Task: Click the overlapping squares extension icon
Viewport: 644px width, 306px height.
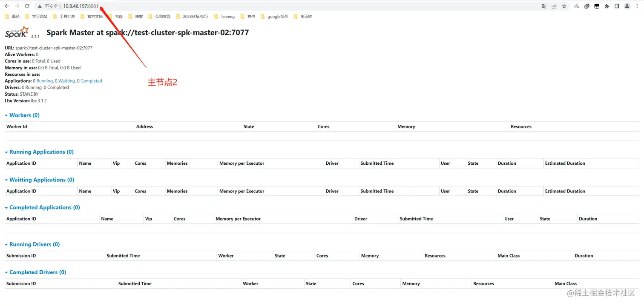Action: coord(587,6)
